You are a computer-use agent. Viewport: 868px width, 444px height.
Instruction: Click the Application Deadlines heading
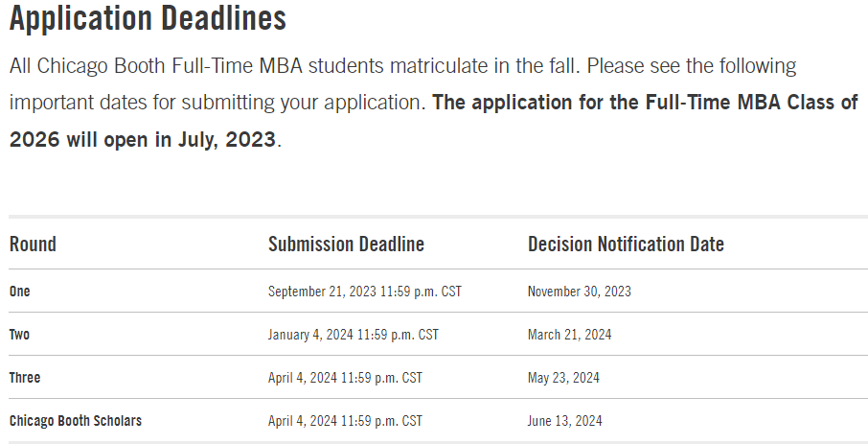148,18
